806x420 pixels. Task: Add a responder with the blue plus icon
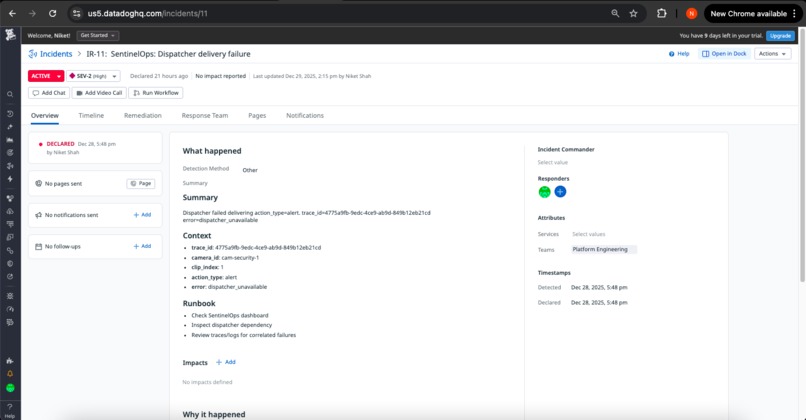pyautogui.click(x=560, y=192)
